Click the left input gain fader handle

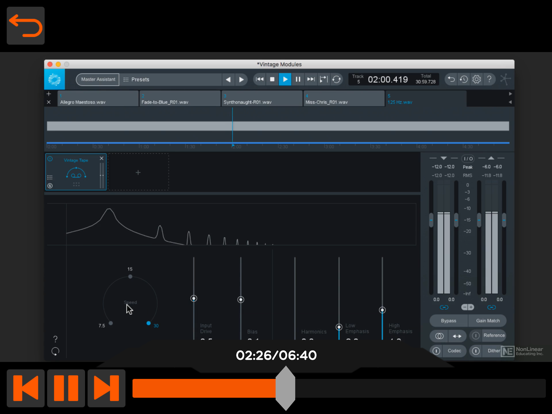coord(431,220)
